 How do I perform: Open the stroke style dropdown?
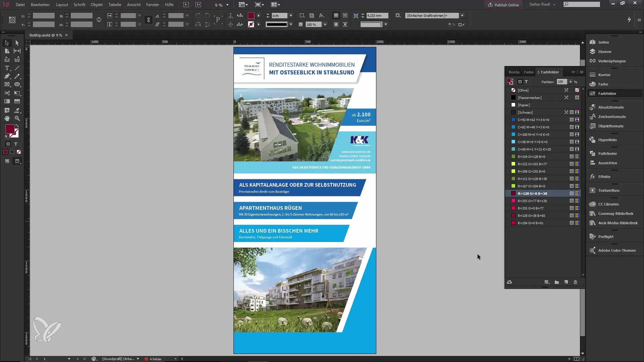[x=291, y=24]
